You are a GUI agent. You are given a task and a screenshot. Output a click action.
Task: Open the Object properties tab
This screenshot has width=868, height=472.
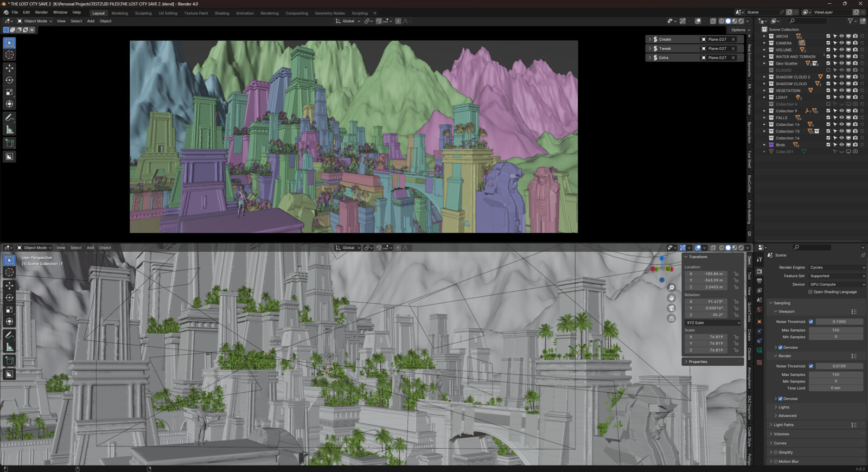759,321
